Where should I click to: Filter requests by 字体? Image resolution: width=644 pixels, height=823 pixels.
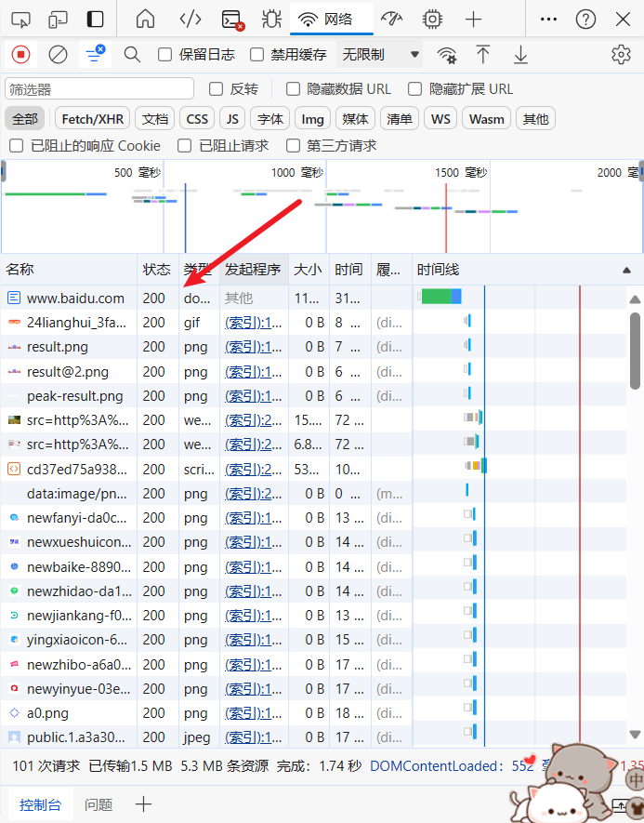(x=270, y=119)
